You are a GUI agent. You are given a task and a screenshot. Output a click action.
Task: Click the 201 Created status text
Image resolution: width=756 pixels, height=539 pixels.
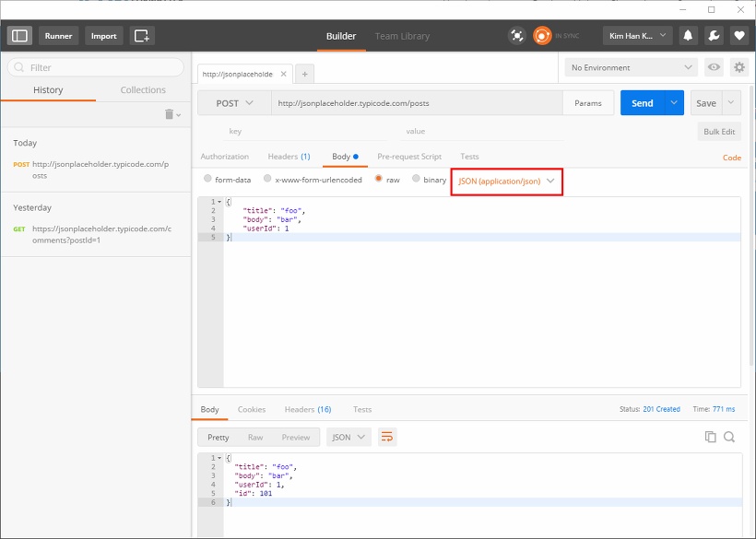pyautogui.click(x=661, y=409)
